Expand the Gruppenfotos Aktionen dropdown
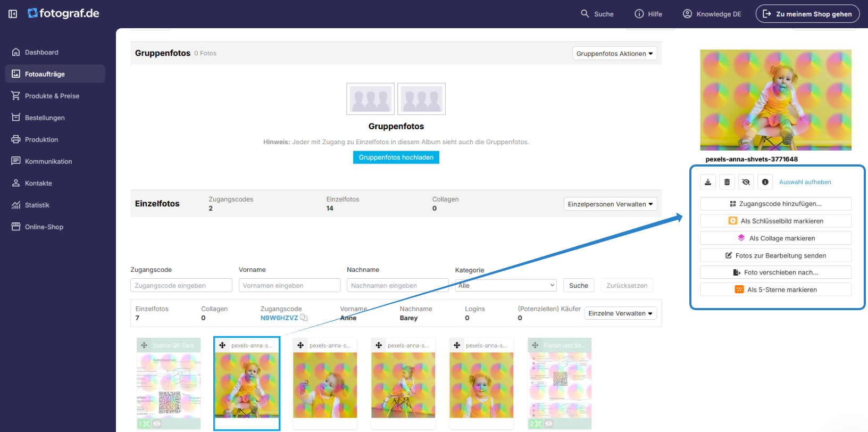868x432 pixels. pos(615,54)
